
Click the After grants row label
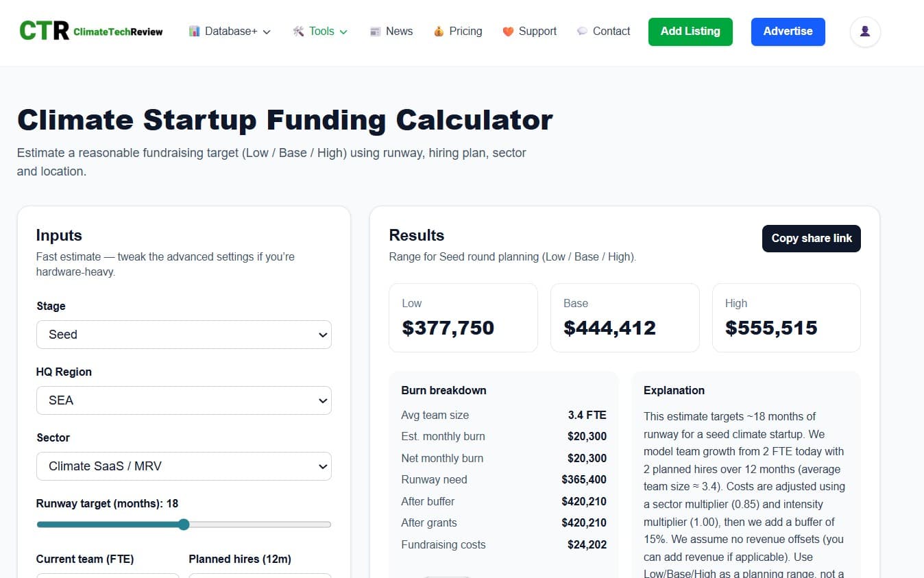429,522
